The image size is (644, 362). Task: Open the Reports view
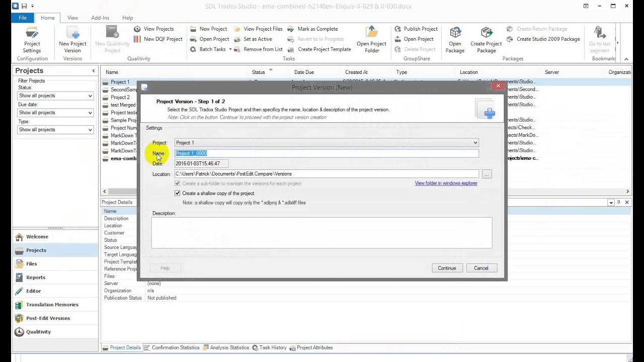click(55, 277)
